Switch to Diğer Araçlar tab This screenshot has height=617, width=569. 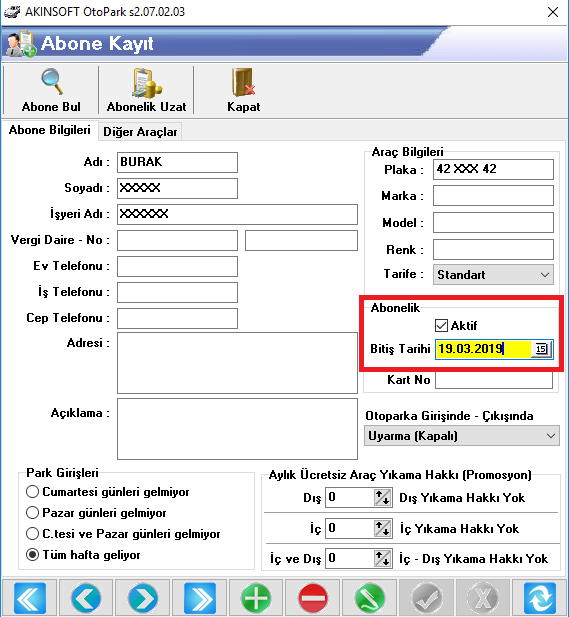coord(140,132)
